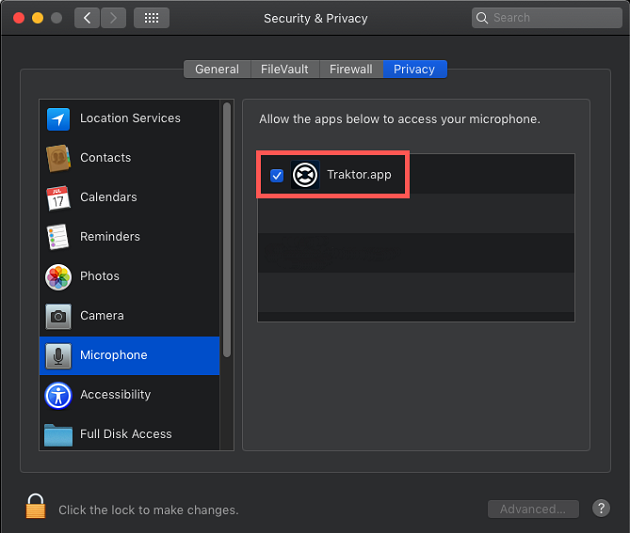Select the Privacy tab
Image resolution: width=630 pixels, height=533 pixels.
pos(414,69)
